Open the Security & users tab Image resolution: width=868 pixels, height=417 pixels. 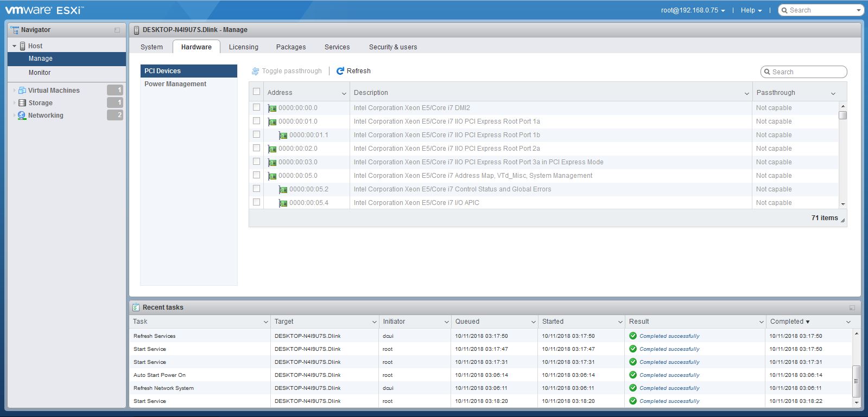[x=393, y=47]
